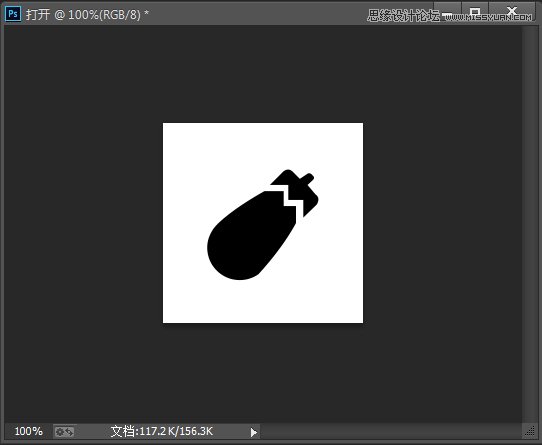Close the document window
Viewport: 542px width, 445px height.
[x=512, y=11]
